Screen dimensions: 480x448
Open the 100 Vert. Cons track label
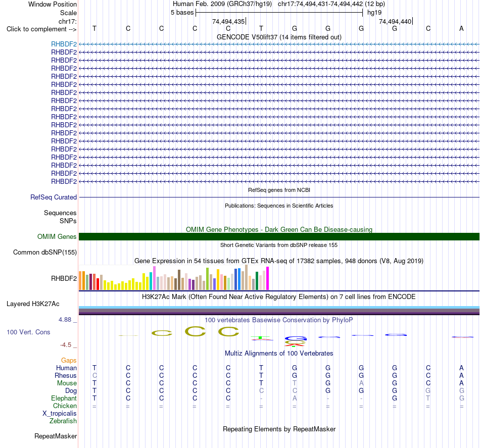[28, 332]
